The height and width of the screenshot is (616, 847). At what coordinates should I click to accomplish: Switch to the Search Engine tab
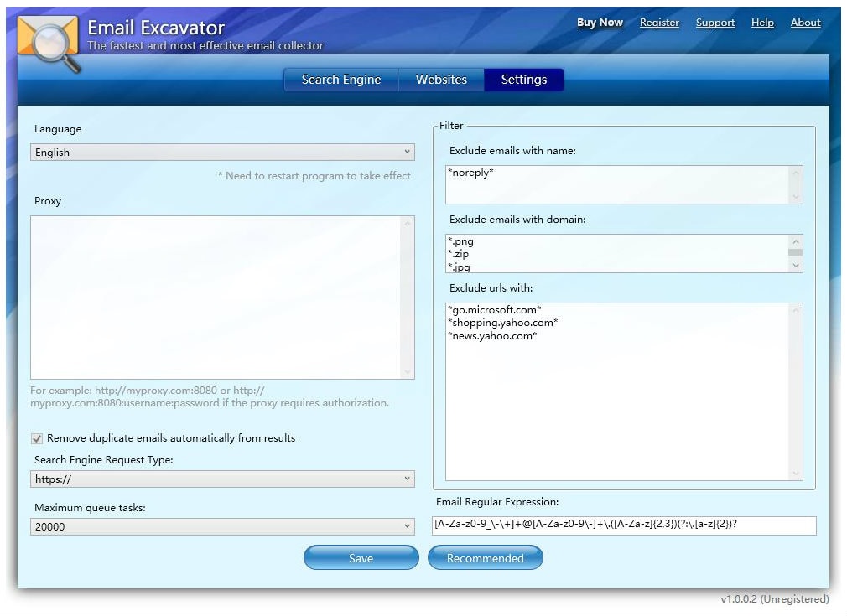[x=341, y=80]
